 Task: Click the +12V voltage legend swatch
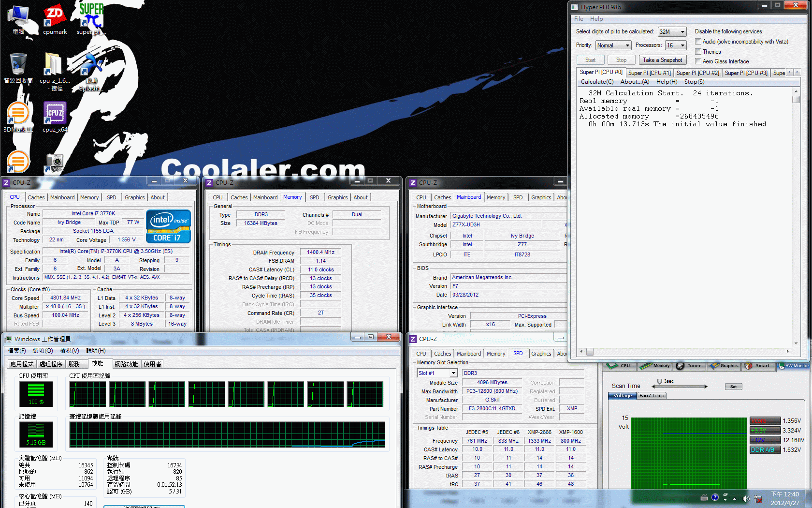point(765,440)
